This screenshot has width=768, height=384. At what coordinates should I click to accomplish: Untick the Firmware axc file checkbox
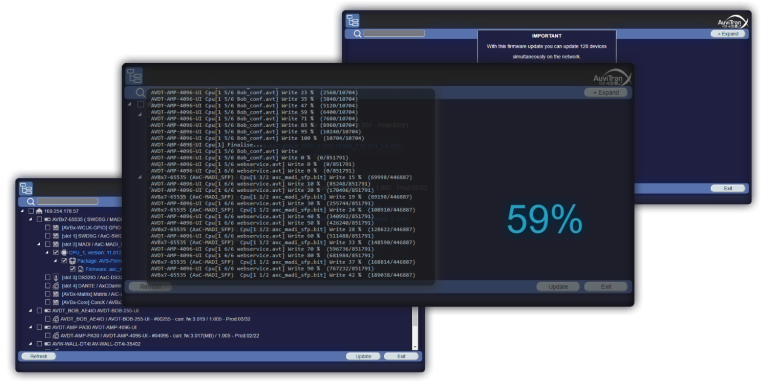72,269
